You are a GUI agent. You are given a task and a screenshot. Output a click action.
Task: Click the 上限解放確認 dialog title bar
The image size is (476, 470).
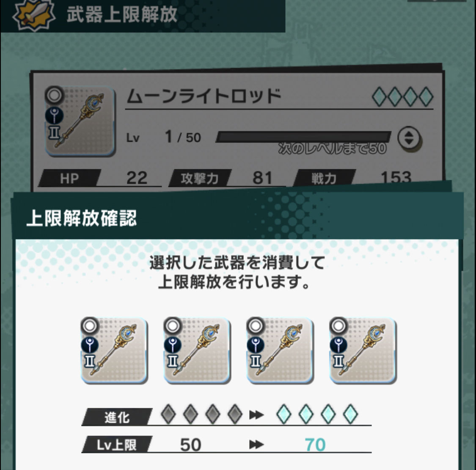[x=237, y=218]
